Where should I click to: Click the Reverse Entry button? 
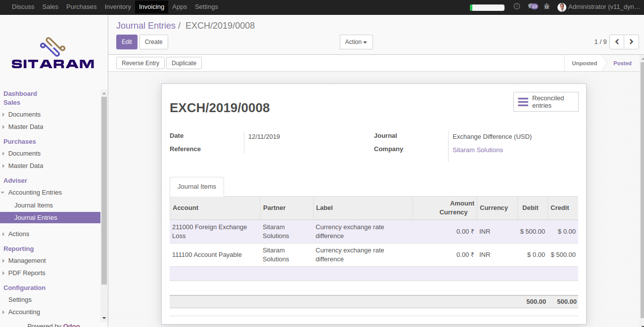[x=140, y=63]
